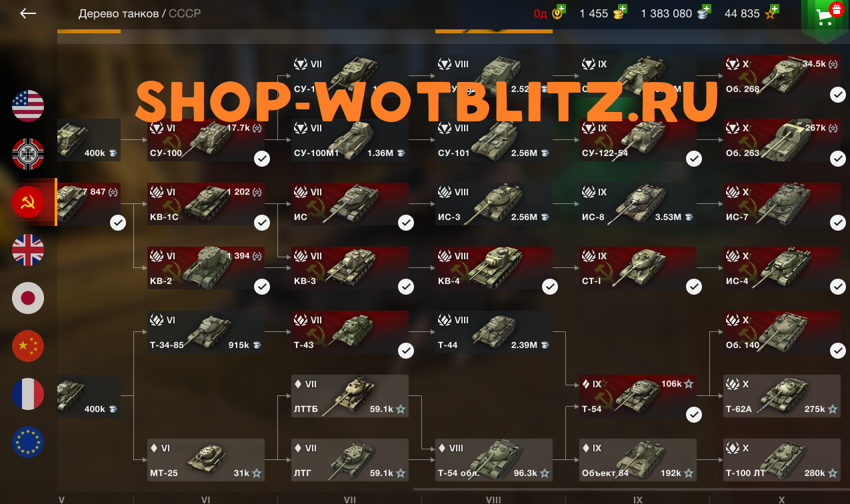
Task: Open the Дерево танков breadcrumb
Action: click(118, 13)
